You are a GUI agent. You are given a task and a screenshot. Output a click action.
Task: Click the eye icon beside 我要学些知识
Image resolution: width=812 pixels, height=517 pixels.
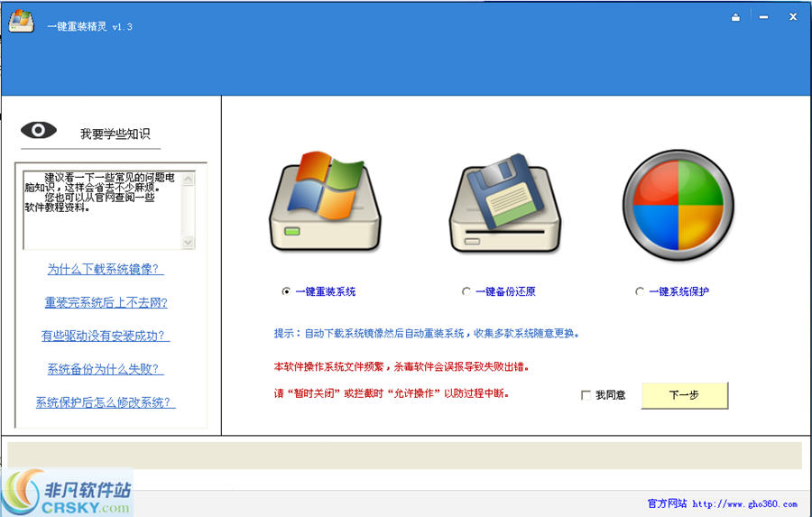coord(39,130)
